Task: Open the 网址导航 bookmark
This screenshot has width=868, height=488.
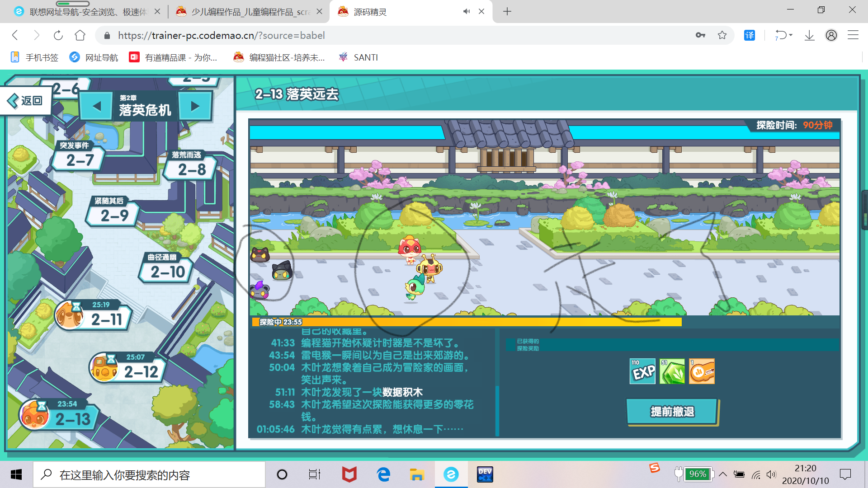Action: pos(94,57)
